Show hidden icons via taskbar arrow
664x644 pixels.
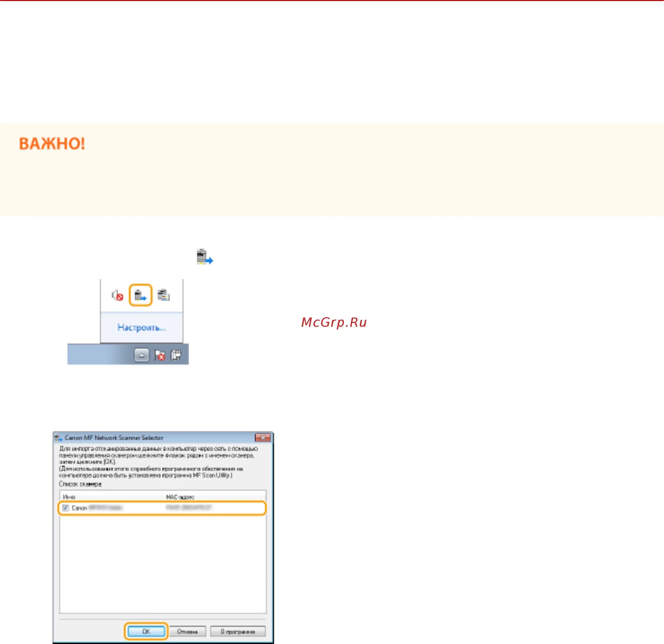(142, 355)
